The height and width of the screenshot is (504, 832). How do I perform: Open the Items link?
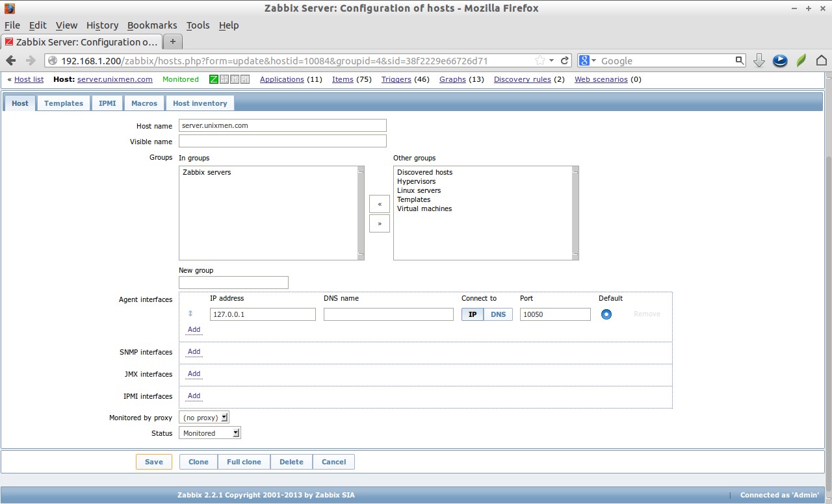coord(343,79)
